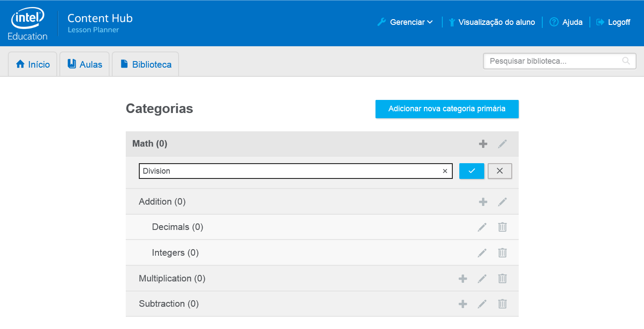Viewport: 644px width, 329px height.
Task: Delete the Multiplication category trash icon
Action: pos(503,278)
